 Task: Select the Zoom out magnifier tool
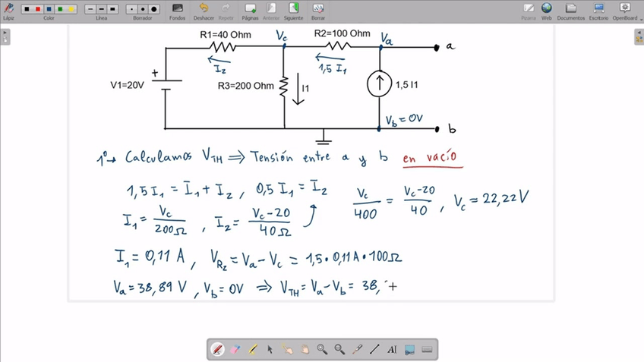click(339, 349)
